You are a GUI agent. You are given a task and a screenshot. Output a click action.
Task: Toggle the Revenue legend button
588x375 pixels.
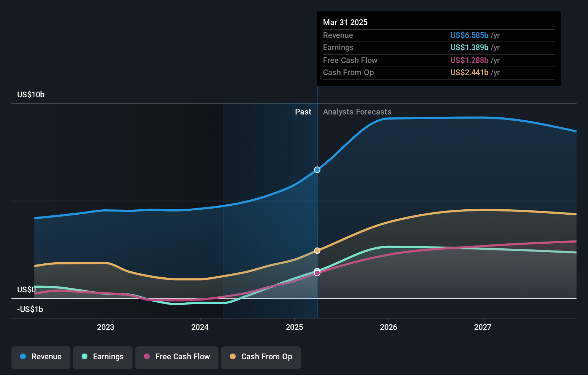(x=41, y=357)
